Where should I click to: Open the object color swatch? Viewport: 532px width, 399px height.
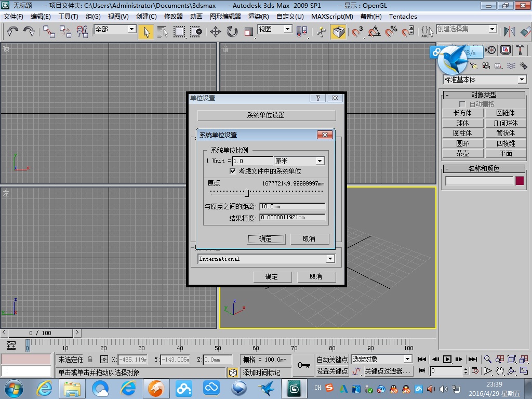(520, 181)
